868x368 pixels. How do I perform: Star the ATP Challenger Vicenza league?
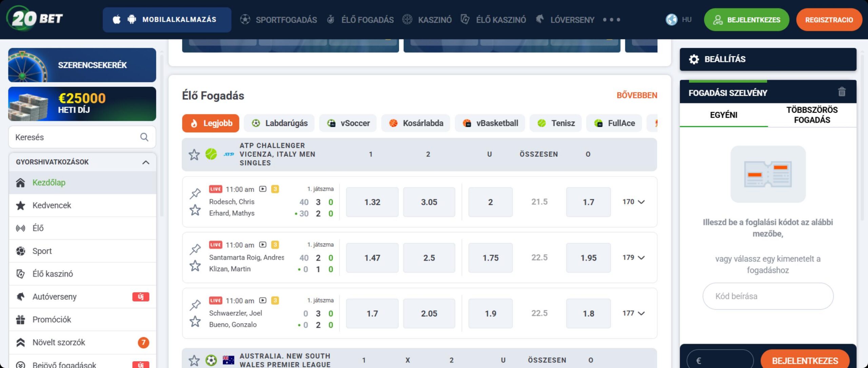[194, 155]
